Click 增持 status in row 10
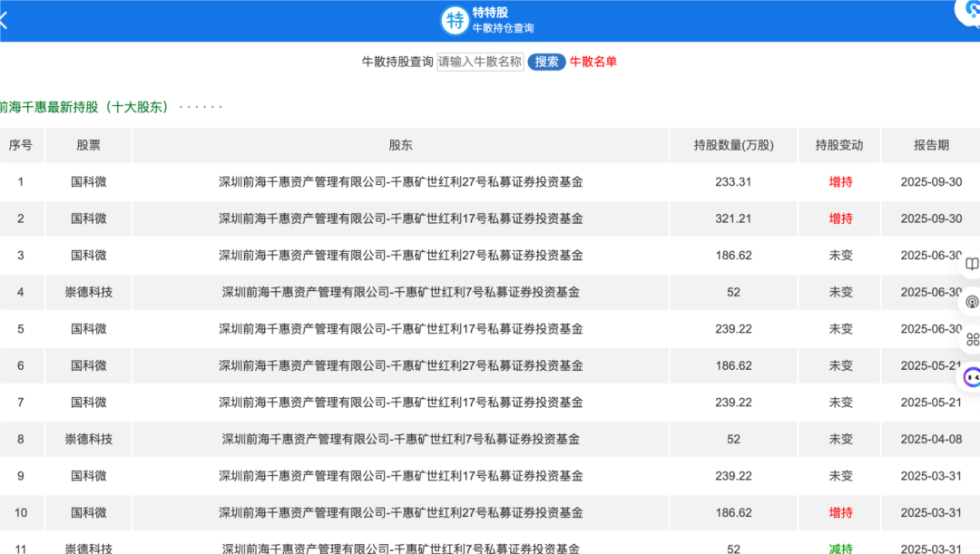This screenshot has width=980, height=554. tap(840, 513)
